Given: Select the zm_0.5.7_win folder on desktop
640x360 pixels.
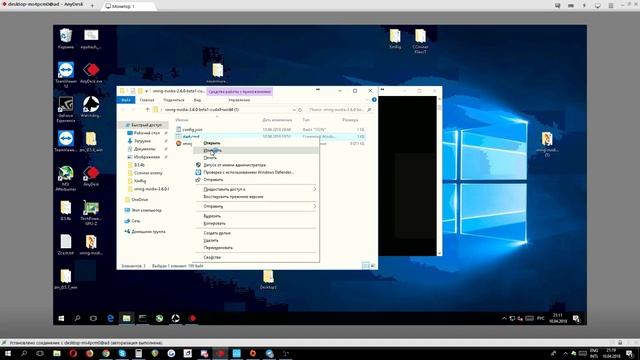Looking at the screenshot, I should [x=66, y=279].
